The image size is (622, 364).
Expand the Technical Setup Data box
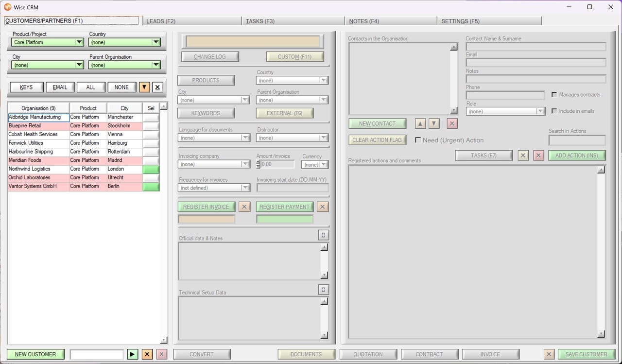323,290
